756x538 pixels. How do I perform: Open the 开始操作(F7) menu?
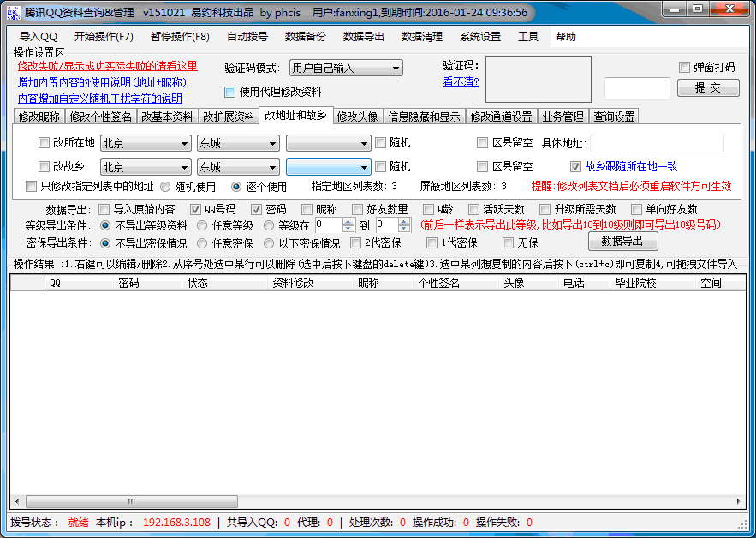click(x=104, y=37)
